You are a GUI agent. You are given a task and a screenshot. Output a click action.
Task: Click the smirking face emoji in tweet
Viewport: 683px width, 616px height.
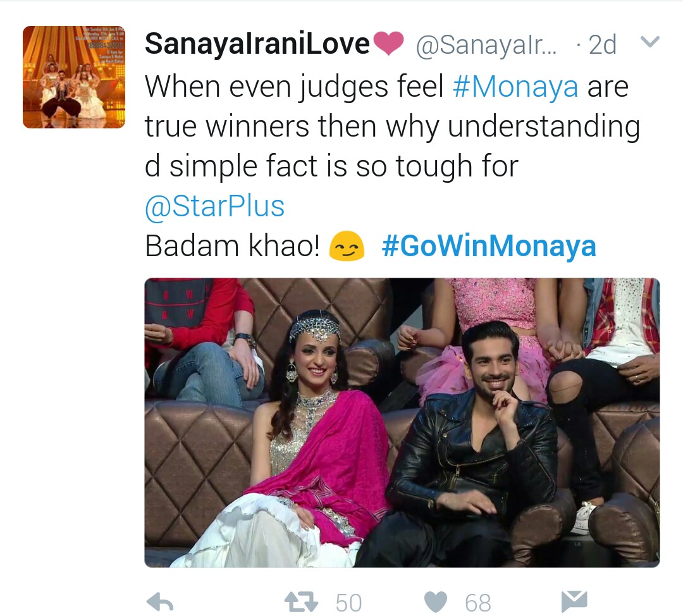347,246
